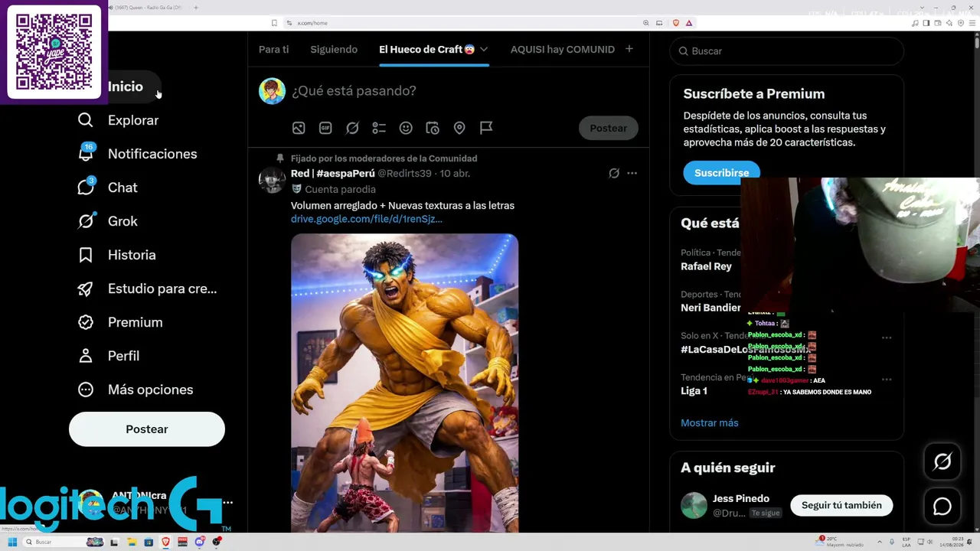The width and height of the screenshot is (980, 551).
Task: Open Jess Pinedo's profile avatar
Action: click(694, 505)
